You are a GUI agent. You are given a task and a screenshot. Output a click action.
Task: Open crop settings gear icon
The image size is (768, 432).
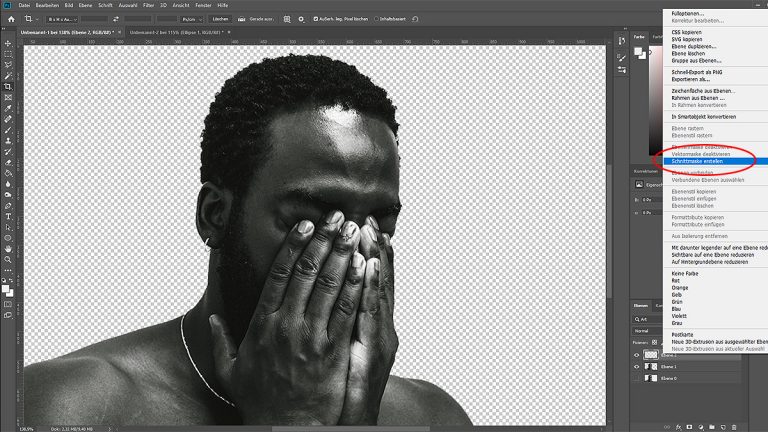pos(301,18)
